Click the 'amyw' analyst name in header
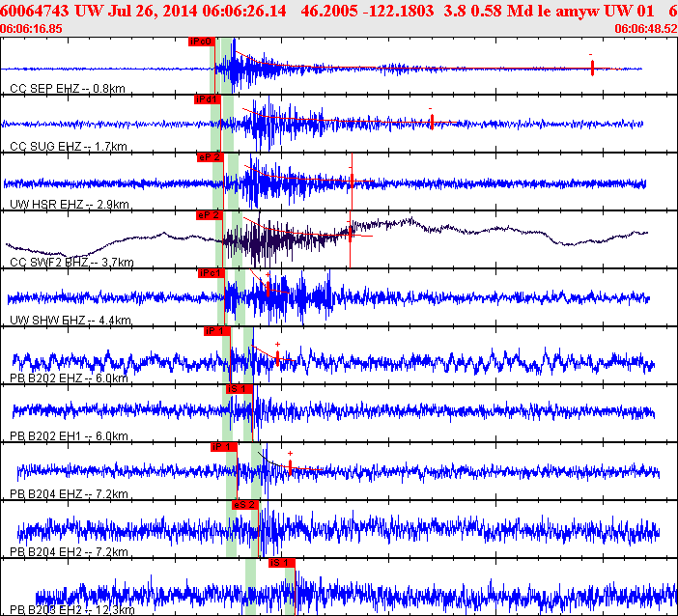 578,12
